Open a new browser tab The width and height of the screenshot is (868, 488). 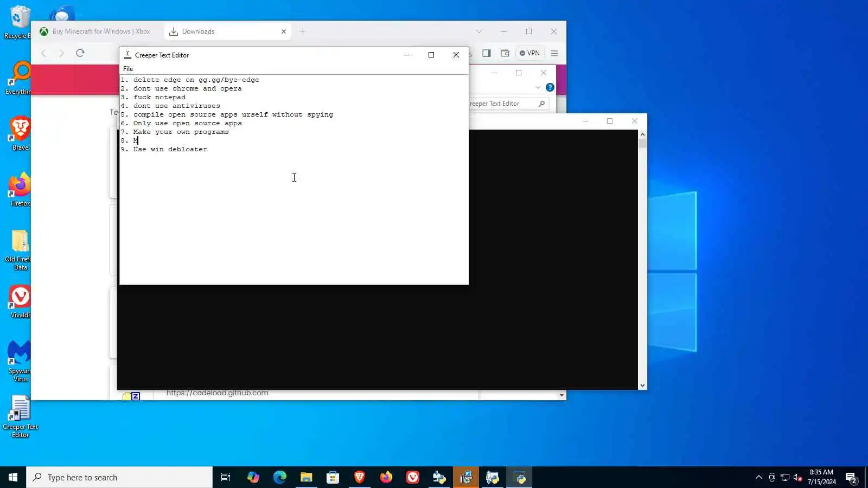303,31
